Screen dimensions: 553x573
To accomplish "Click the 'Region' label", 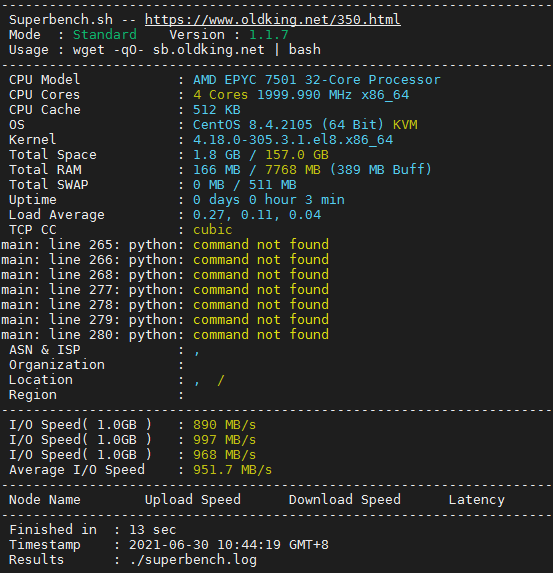I will (x=33, y=395).
